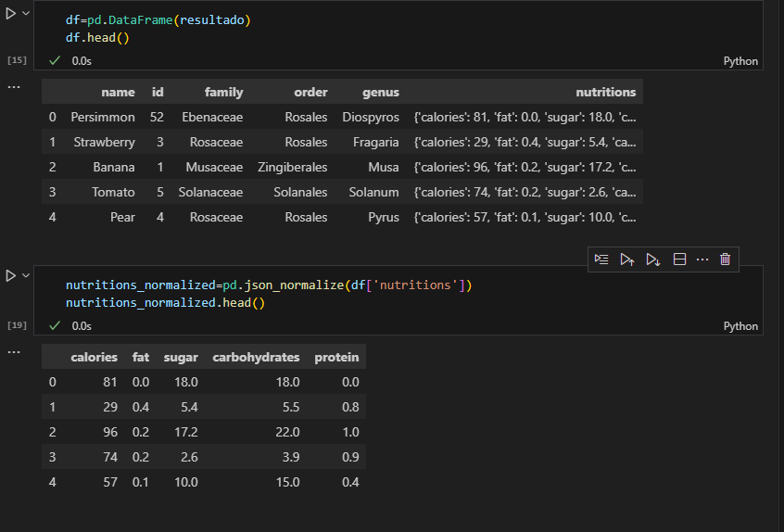The image size is (784, 532).
Task: Click execution count [19]
Action: click(17, 325)
